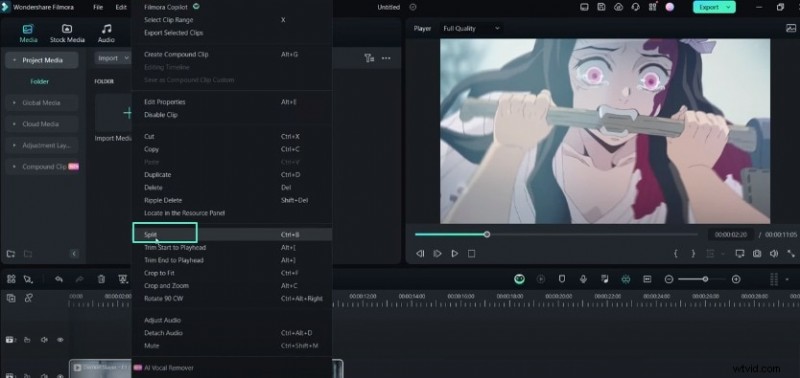Zoom out timeline minus button

(x=669, y=279)
